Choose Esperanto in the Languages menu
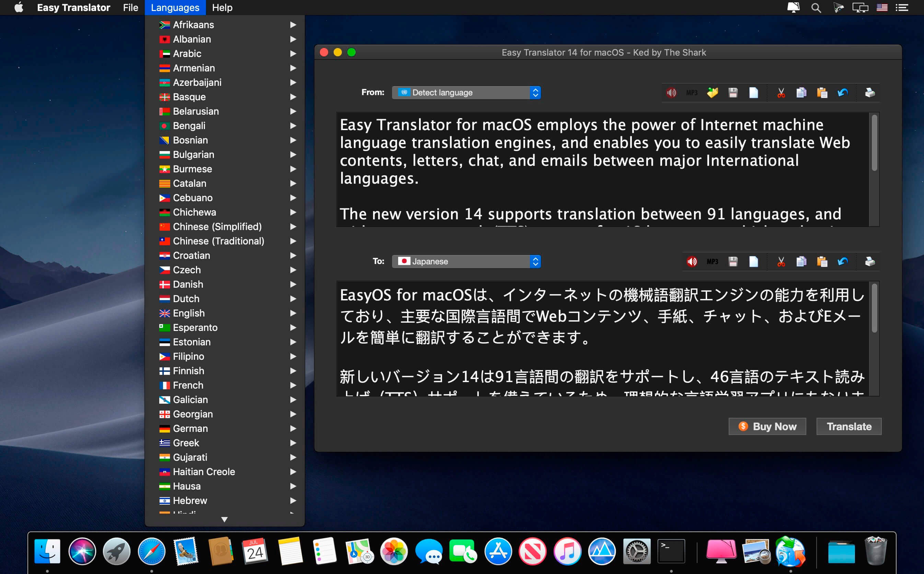Viewport: 924px width, 574px height. pos(224,328)
